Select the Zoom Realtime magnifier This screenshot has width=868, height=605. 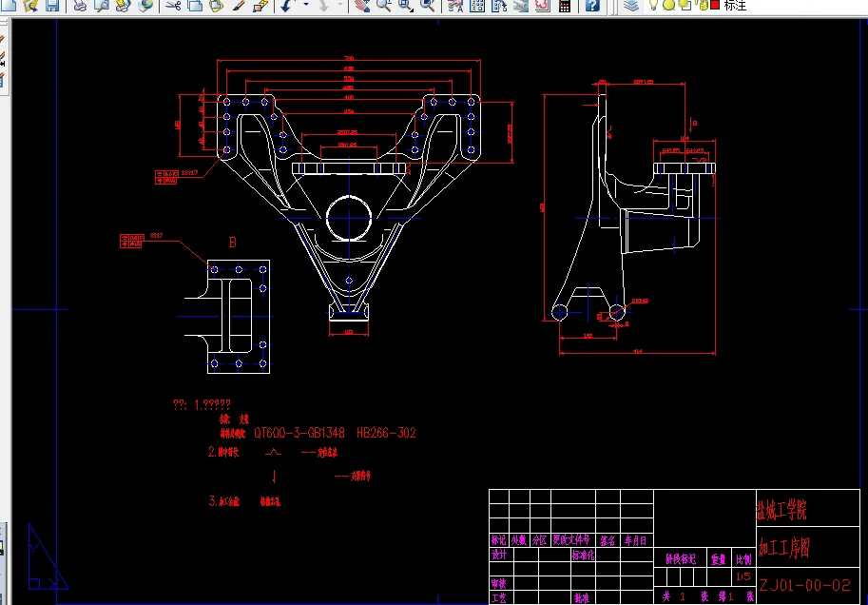pyautogui.click(x=384, y=6)
